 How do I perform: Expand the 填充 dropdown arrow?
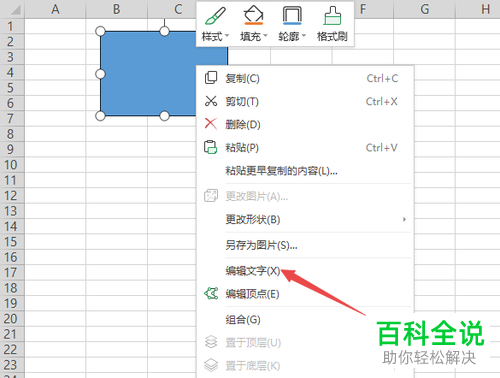(266, 35)
